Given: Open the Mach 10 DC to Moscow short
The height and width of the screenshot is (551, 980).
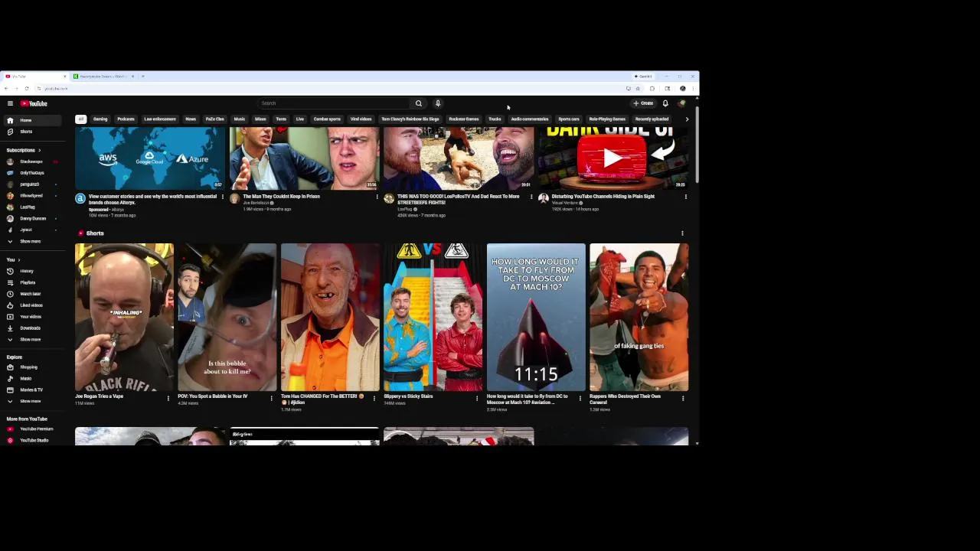Looking at the screenshot, I should [x=536, y=318].
